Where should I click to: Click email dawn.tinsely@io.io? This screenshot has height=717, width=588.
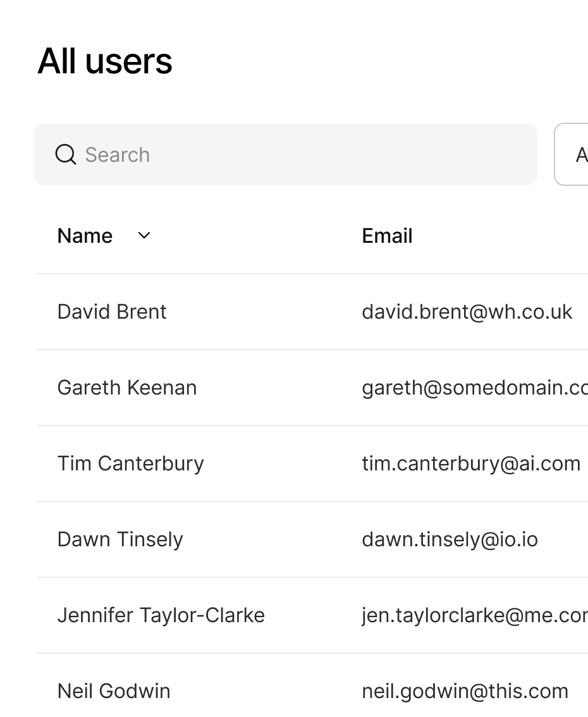(450, 539)
